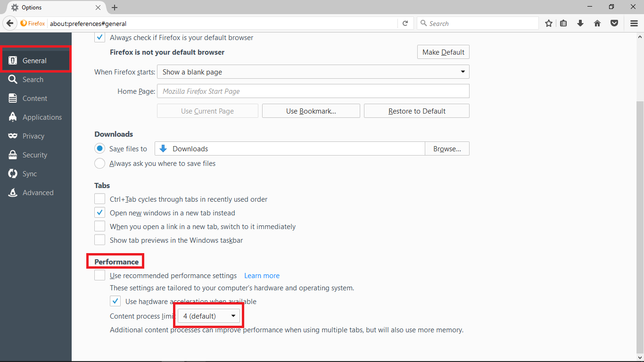This screenshot has height=362, width=644.
Task: Click the vertical scrollbar thumb
Action: click(x=640, y=226)
